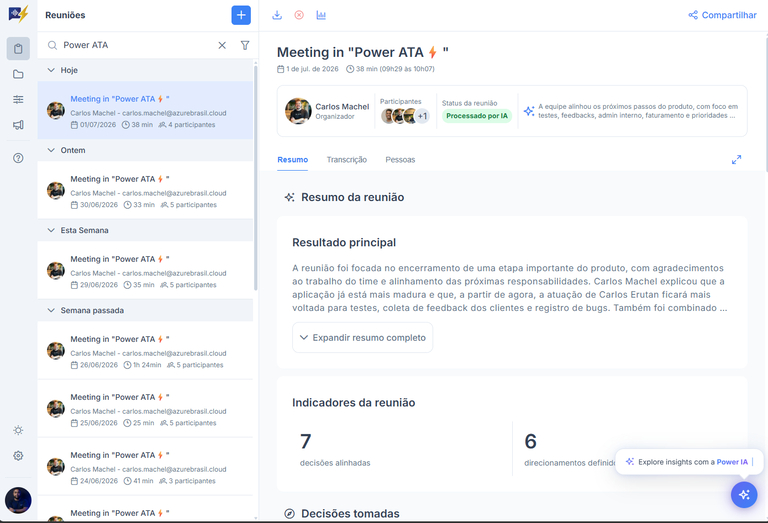
Task: Clear the Power ATA search text
Action: coord(222,45)
